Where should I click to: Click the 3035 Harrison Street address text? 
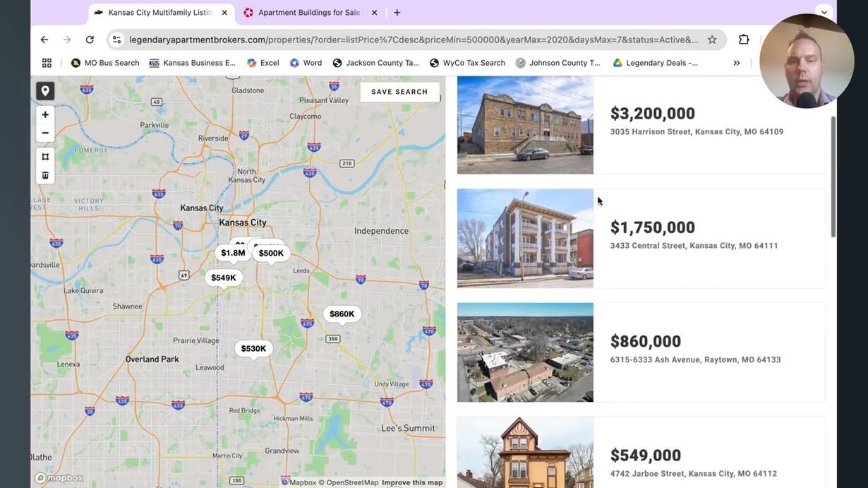697,132
